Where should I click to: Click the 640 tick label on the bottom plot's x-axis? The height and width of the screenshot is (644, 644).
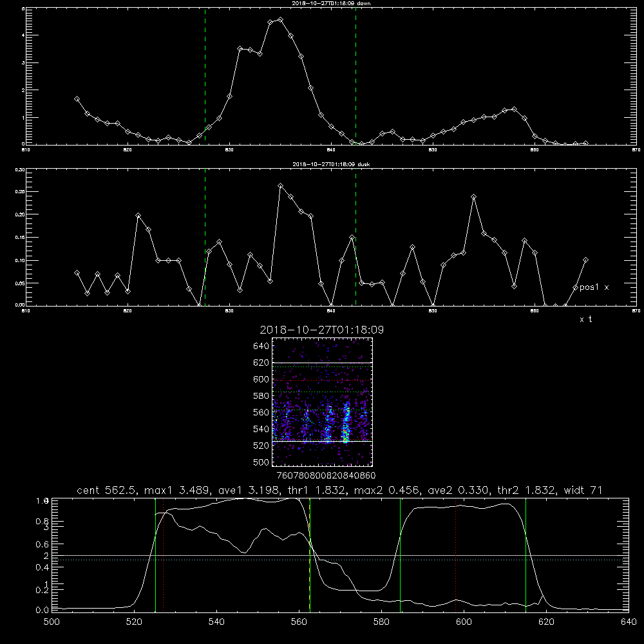629,622
